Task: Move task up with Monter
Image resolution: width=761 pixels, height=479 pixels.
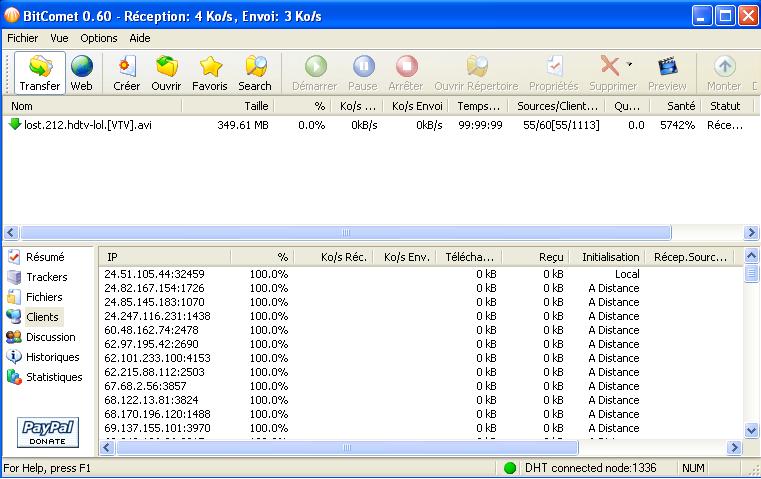Action: point(724,73)
